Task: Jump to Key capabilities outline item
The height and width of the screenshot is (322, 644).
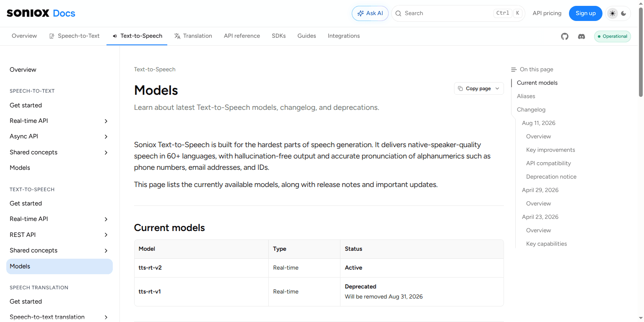Action: coord(546,244)
